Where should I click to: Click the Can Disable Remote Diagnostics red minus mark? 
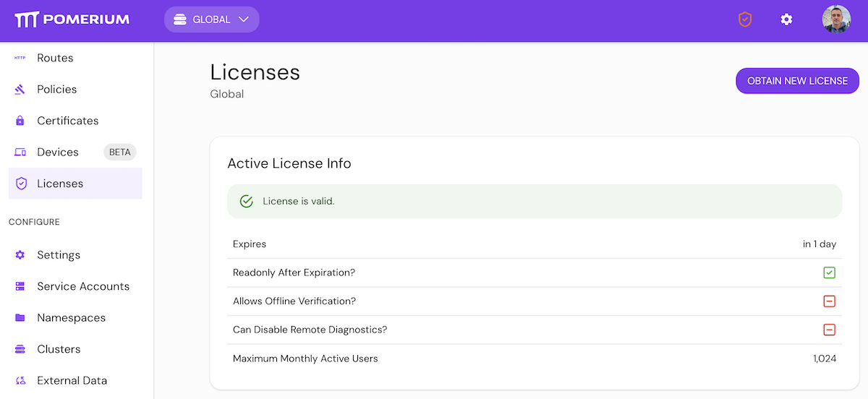tap(829, 330)
